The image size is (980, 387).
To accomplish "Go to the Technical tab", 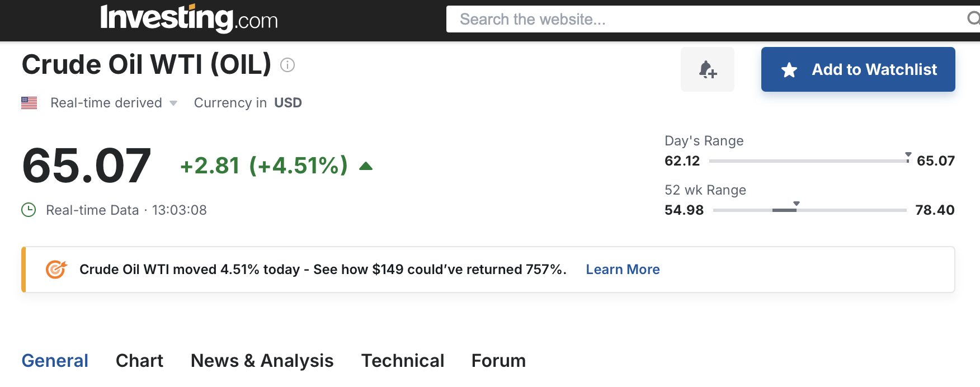I will (402, 361).
